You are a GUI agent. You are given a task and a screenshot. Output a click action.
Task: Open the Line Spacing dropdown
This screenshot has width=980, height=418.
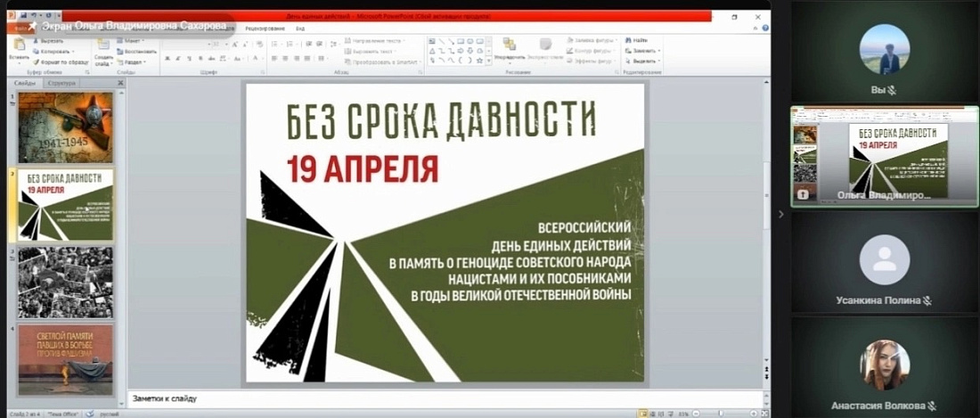pyautogui.click(x=335, y=45)
